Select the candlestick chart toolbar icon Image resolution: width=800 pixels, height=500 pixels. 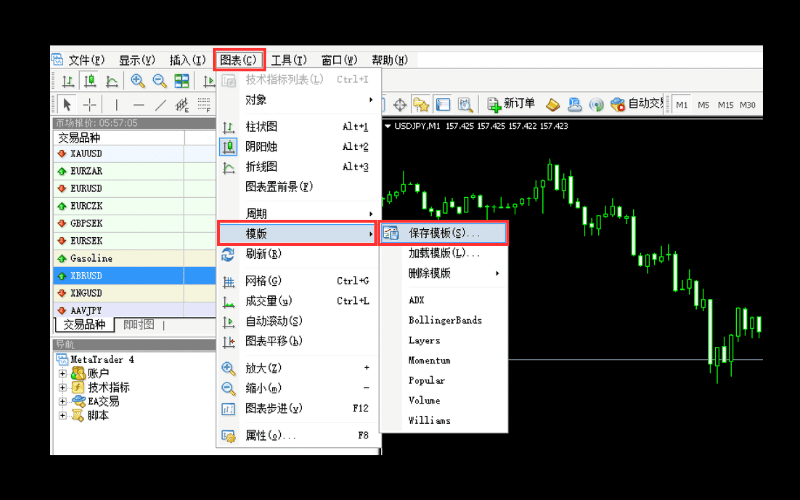(x=90, y=81)
